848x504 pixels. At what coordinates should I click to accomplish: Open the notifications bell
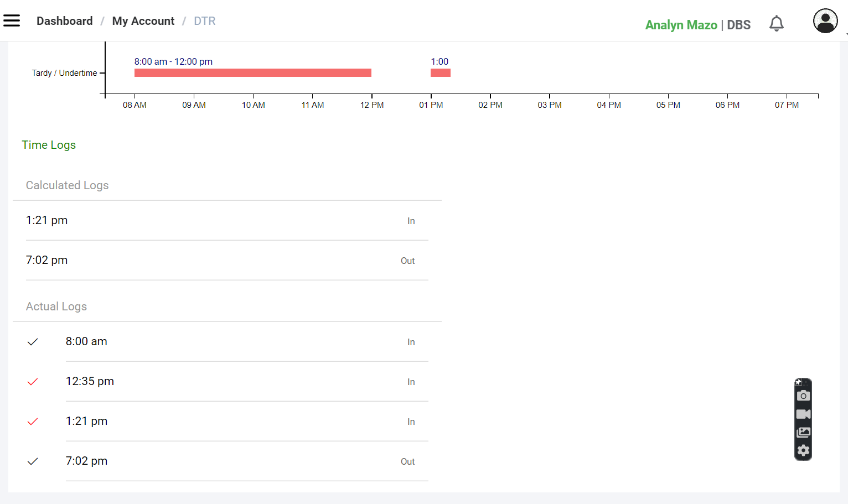[x=776, y=24]
